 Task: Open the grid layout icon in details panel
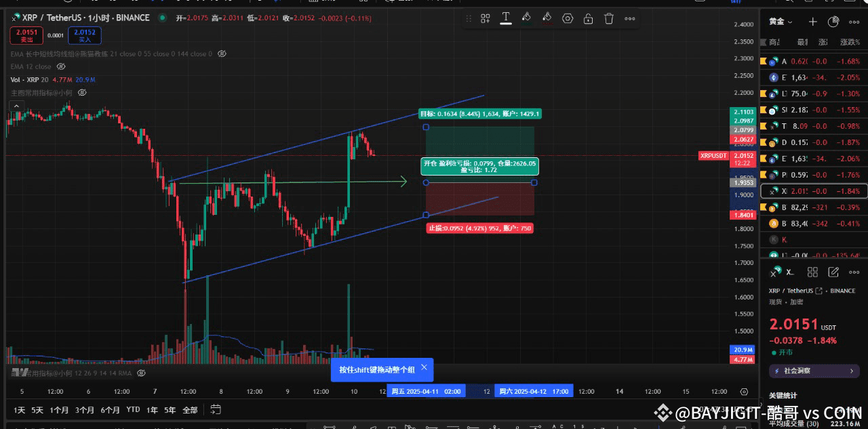812,272
